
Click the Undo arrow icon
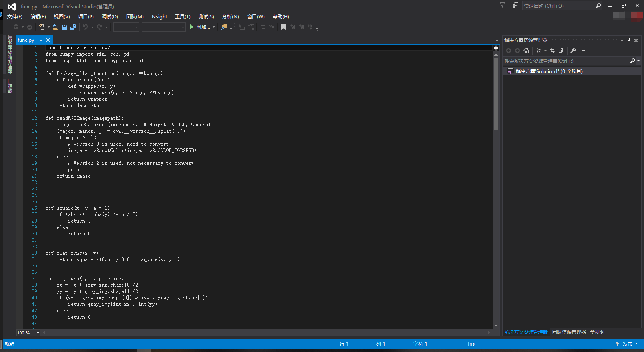point(85,27)
